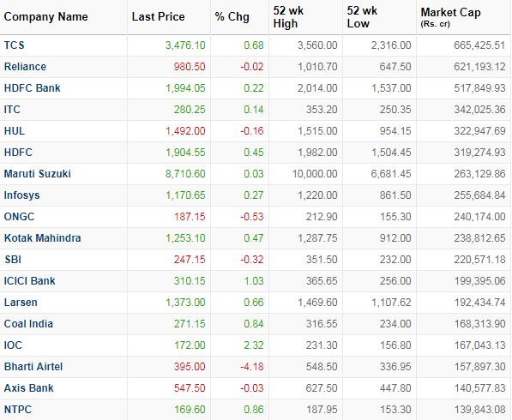Open the HDFC Bank company link
The width and height of the screenshot is (512, 420).
32,88
